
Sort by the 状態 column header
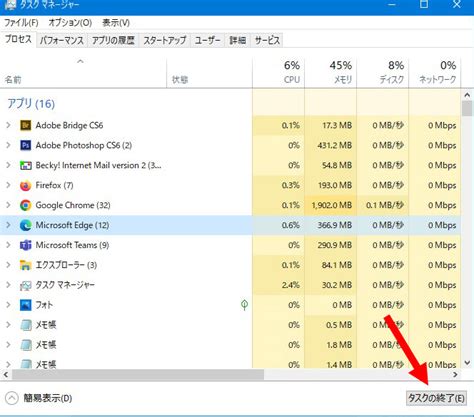coord(209,72)
